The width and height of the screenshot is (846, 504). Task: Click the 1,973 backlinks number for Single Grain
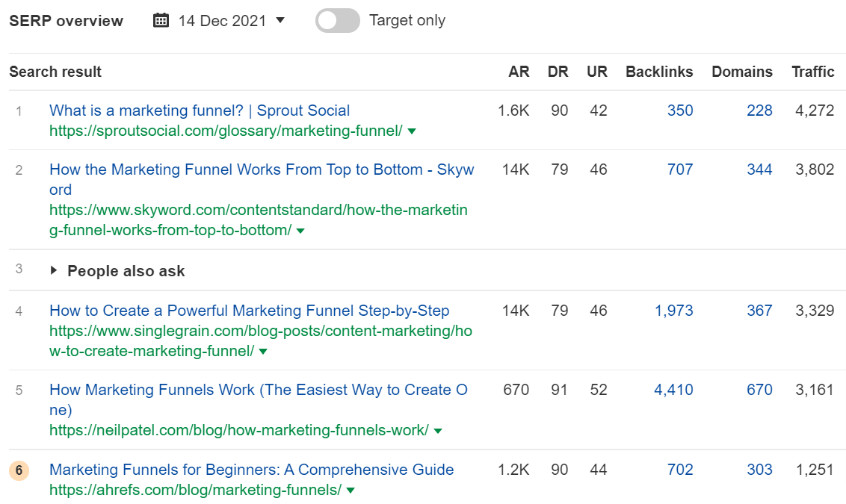coord(674,311)
